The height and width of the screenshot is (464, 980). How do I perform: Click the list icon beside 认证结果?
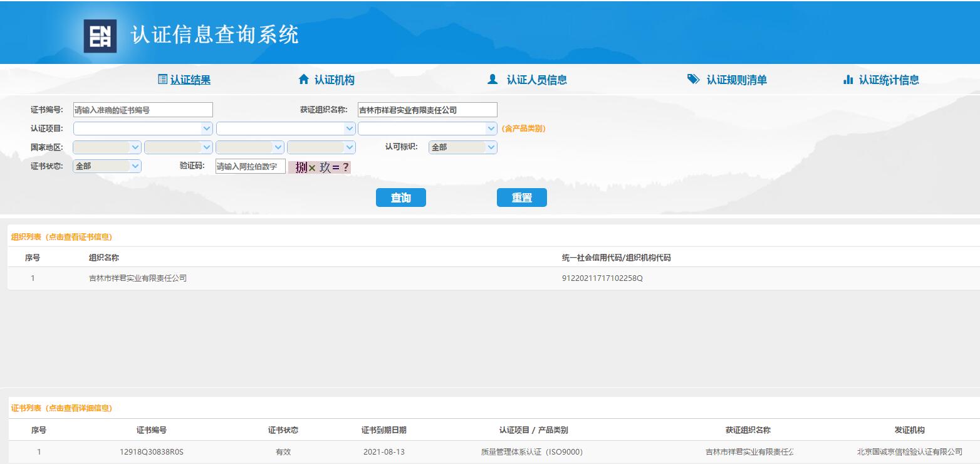[162, 80]
